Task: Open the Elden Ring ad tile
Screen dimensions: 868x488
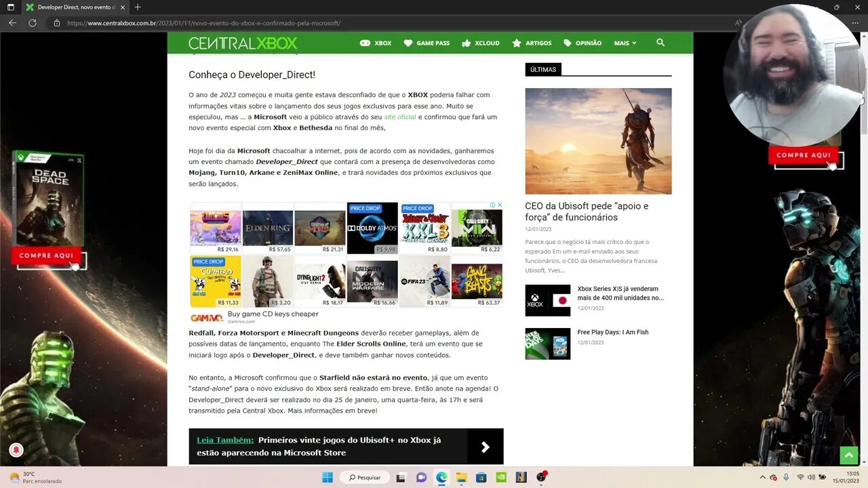Action: point(268,228)
